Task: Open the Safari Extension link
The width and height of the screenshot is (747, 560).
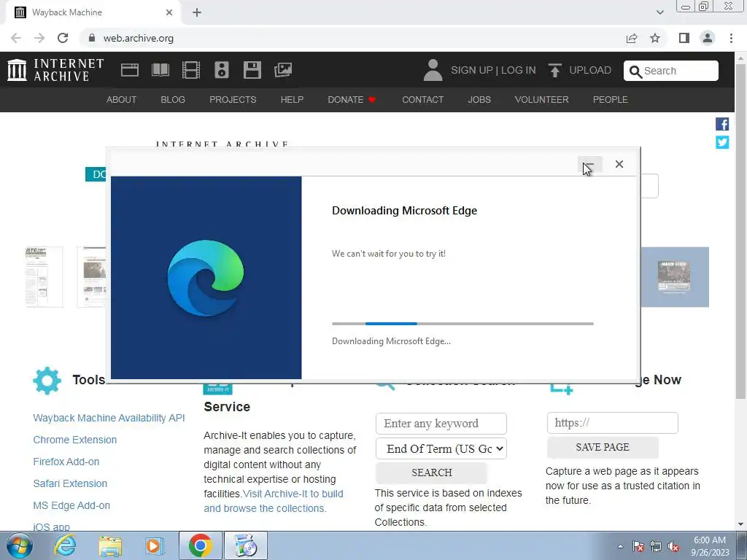Action: pyautogui.click(x=70, y=483)
